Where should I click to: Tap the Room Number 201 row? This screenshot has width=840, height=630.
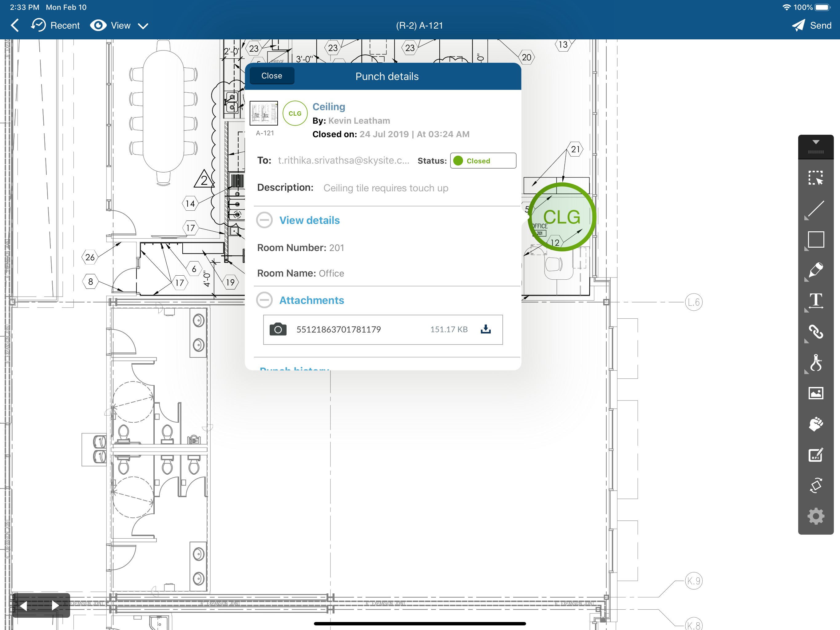pos(300,248)
